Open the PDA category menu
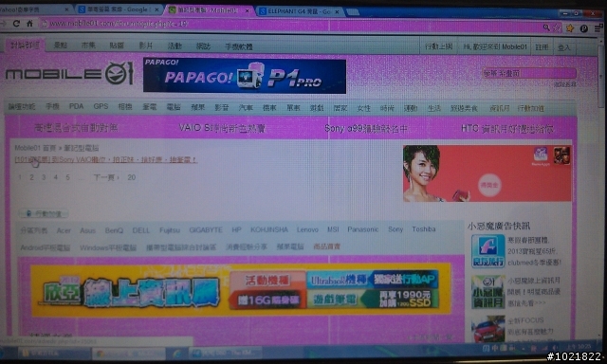The image size is (607, 364). tap(76, 106)
